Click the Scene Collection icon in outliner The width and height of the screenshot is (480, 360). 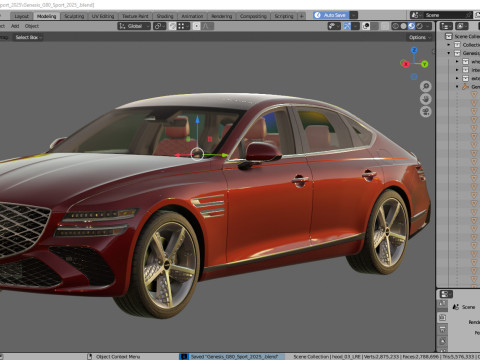[449, 36]
